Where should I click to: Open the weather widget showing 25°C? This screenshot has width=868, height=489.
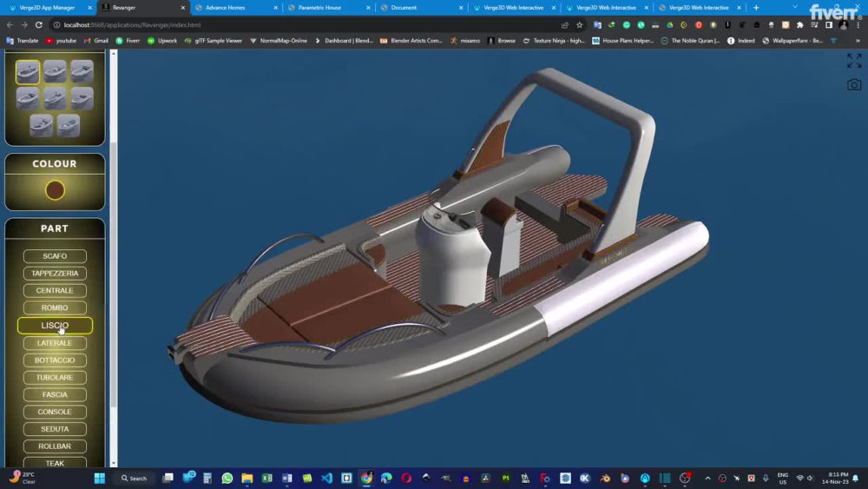23,478
